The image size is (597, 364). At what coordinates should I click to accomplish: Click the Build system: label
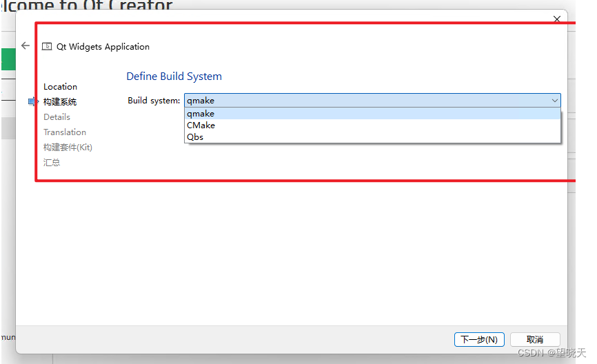pyautogui.click(x=154, y=101)
